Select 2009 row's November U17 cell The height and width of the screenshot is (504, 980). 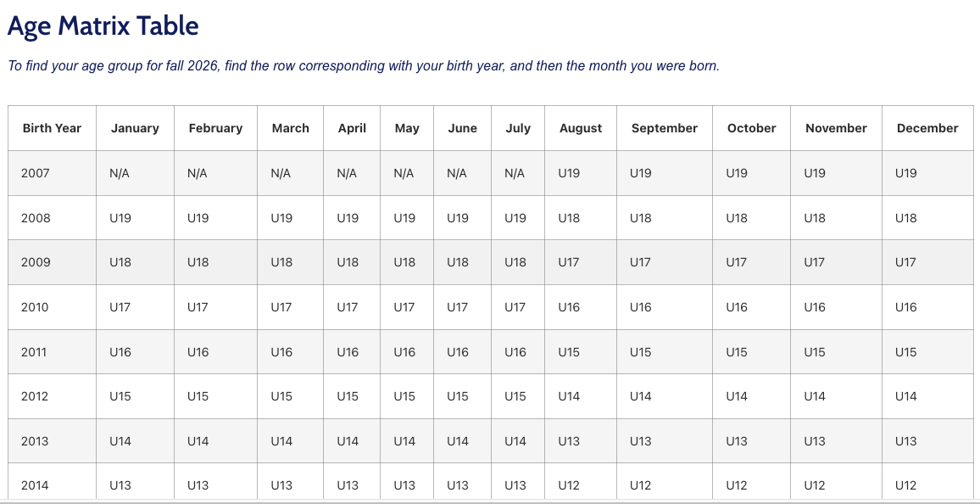tap(814, 262)
